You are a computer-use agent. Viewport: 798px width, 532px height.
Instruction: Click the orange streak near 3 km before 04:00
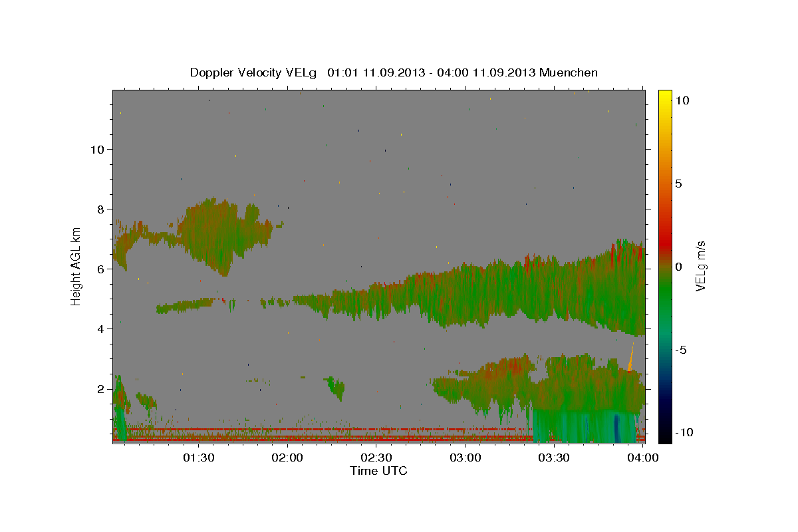click(x=630, y=357)
